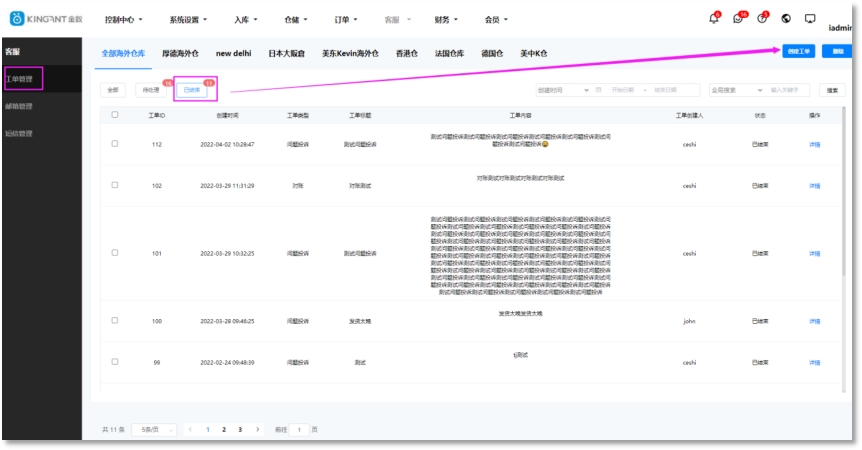
Task: Open 详情 link for ticket 102
Action: (814, 186)
